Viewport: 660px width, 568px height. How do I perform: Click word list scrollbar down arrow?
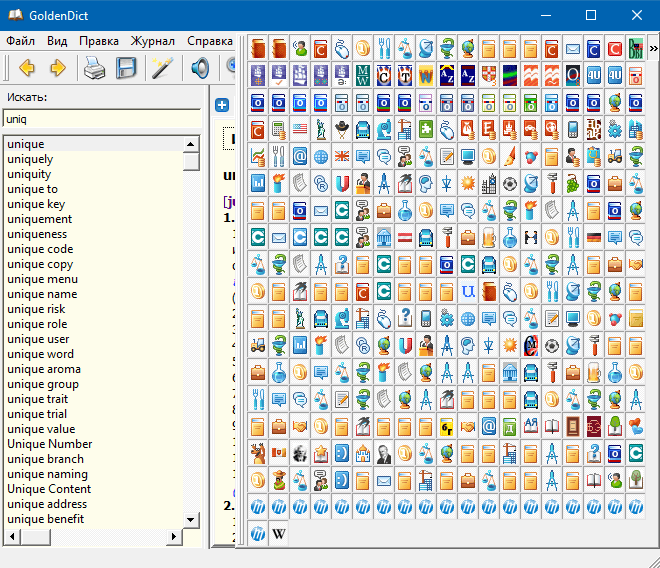pyautogui.click(x=191, y=520)
